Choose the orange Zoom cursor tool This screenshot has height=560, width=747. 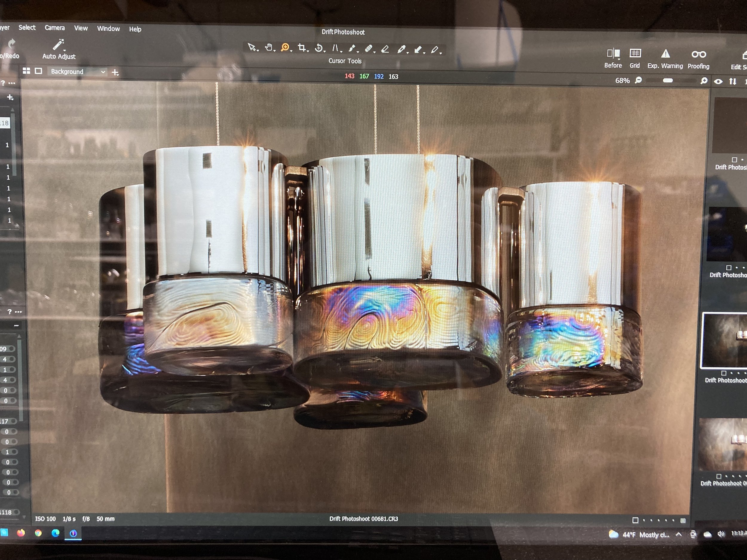click(285, 47)
